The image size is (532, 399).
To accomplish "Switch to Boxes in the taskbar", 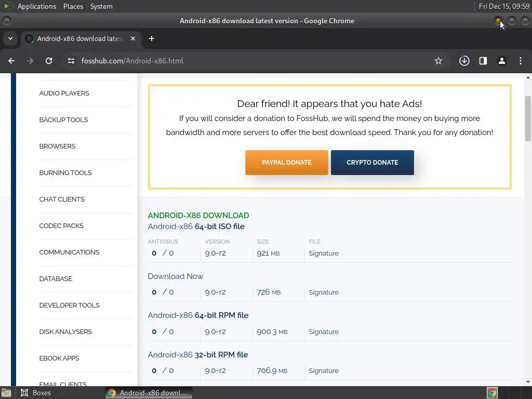I will pyautogui.click(x=36, y=393).
